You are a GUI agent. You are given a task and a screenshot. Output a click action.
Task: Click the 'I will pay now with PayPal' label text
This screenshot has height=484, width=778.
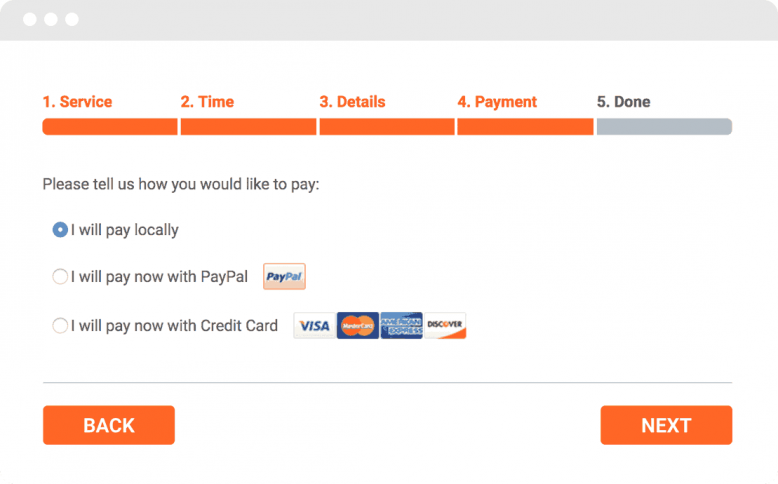[159, 277]
